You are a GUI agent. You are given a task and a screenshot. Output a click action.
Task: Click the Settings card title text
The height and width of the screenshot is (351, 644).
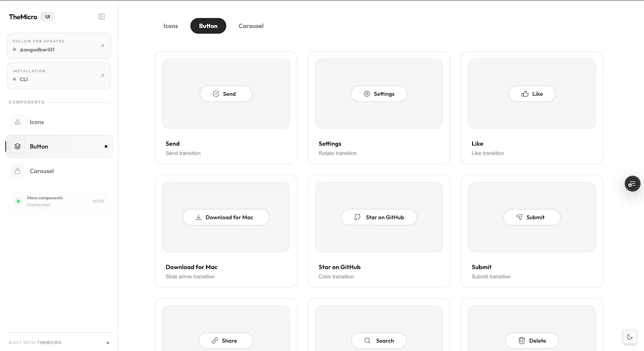(x=330, y=144)
